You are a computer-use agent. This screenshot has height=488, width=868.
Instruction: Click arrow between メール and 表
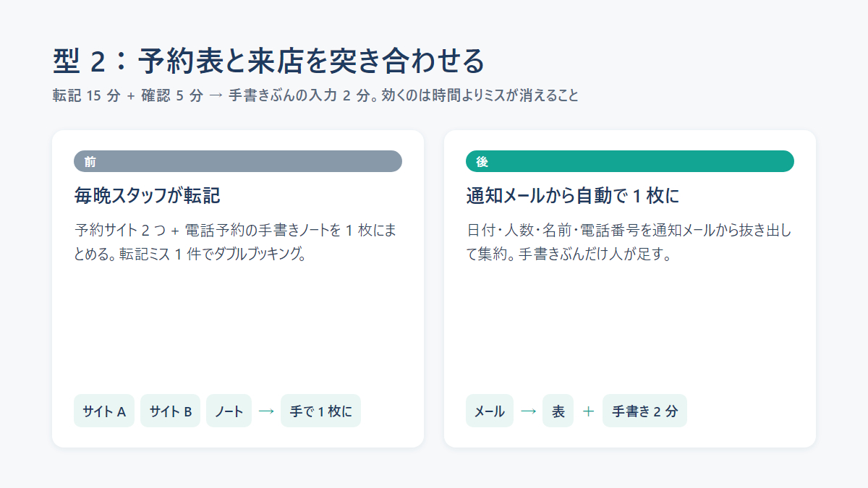click(528, 411)
